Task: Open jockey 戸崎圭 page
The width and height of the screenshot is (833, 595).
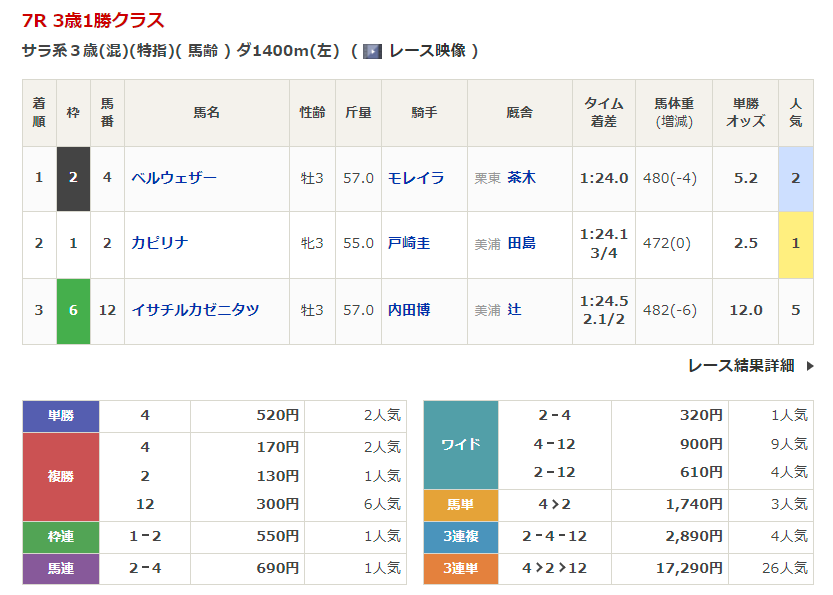Action: [x=409, y=243]
